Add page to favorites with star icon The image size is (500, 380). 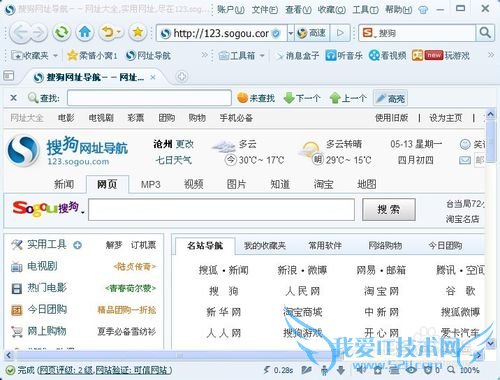tap(137, 33)
